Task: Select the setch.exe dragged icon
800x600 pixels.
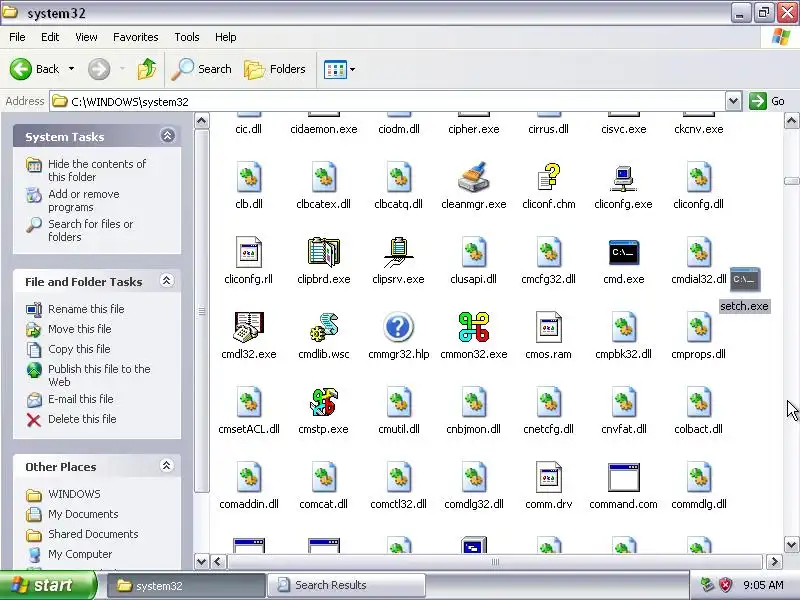Action: coord(744,280)
